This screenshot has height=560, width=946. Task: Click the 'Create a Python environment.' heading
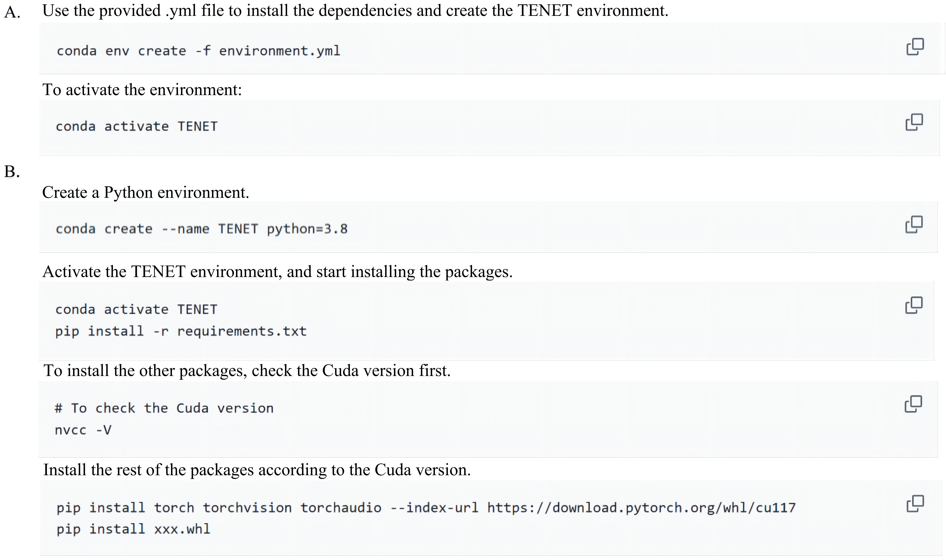coord(146,193)
